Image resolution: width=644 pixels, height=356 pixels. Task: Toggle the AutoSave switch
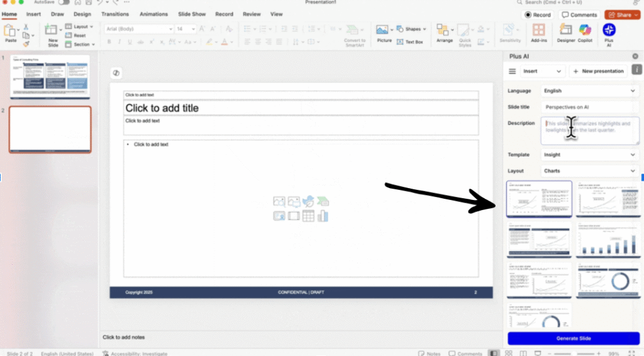(64, 3)
